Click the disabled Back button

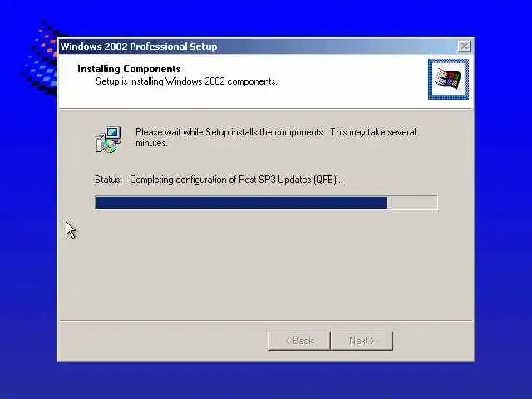(x=299, y=341)
